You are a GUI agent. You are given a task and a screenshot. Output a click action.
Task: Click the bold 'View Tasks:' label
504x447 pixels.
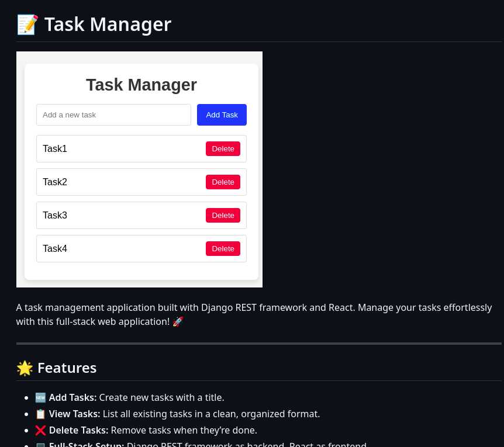click(x=74, y=414)
